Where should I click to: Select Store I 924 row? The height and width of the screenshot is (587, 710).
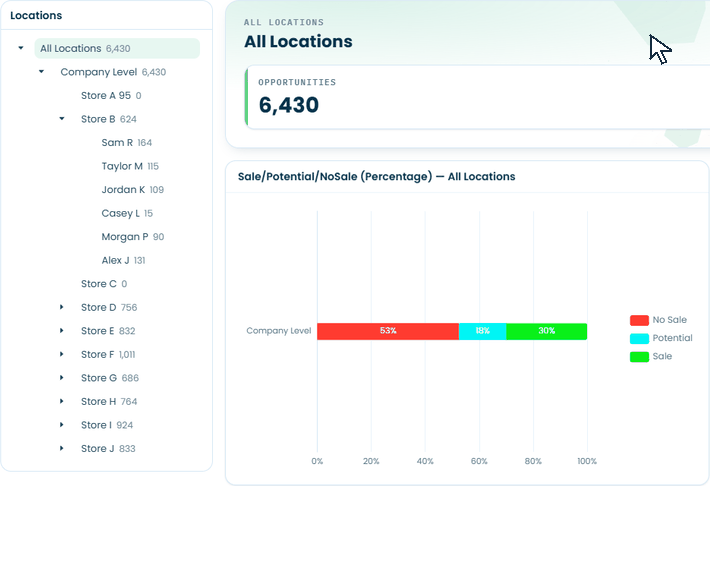coord(107,425)
